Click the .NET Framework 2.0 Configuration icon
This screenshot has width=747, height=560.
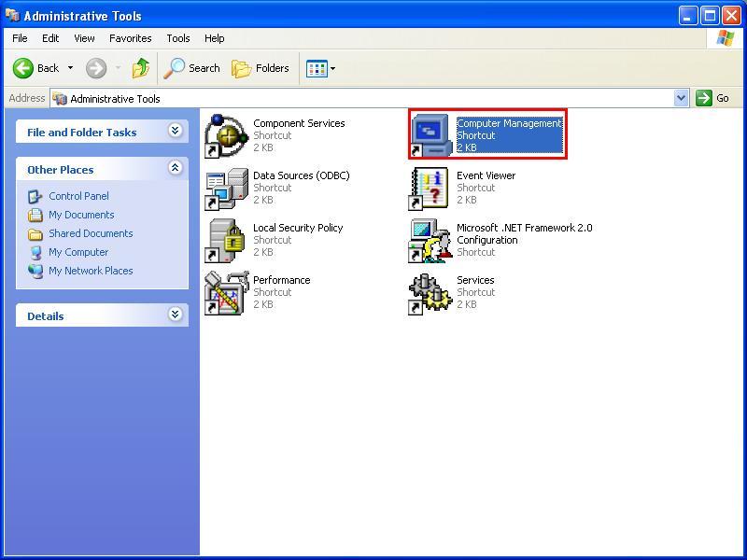click(x=430, y=241)
